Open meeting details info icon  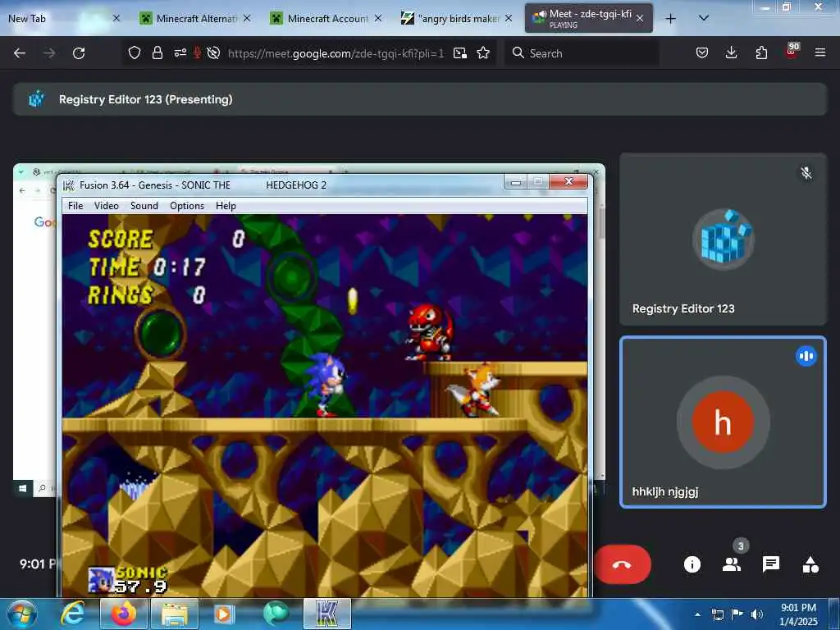point(692,564)
